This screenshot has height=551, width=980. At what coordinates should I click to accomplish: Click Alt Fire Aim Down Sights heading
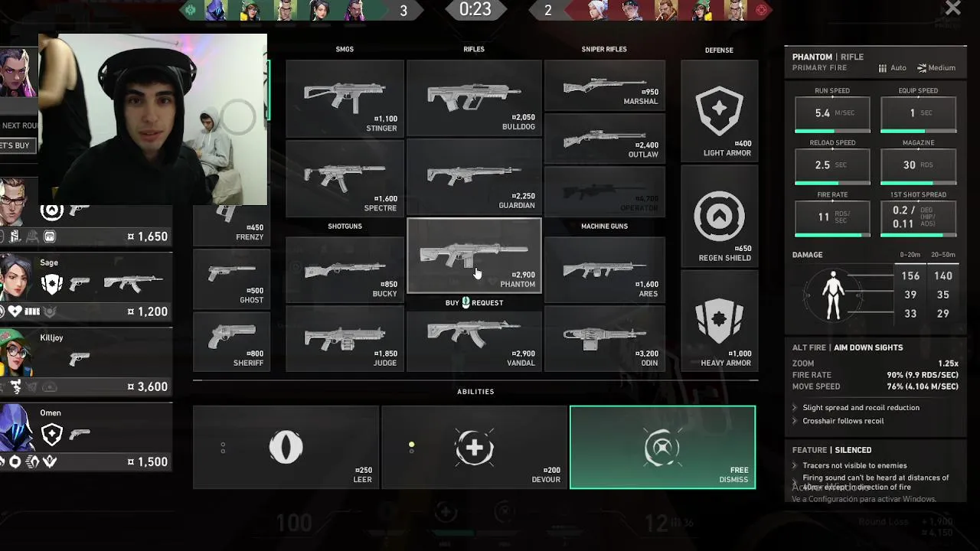pos(848,347)
